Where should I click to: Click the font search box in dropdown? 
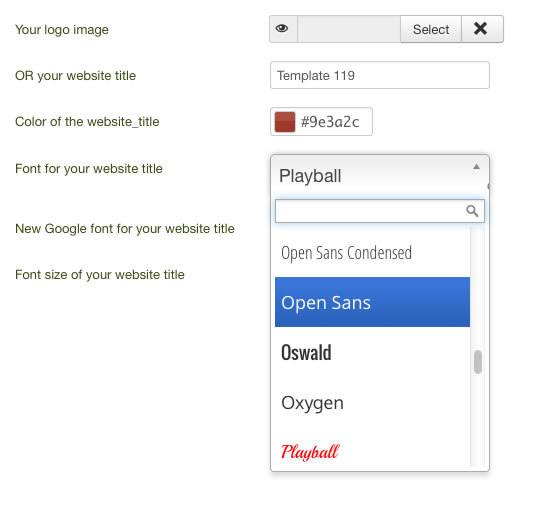(380, 211)
